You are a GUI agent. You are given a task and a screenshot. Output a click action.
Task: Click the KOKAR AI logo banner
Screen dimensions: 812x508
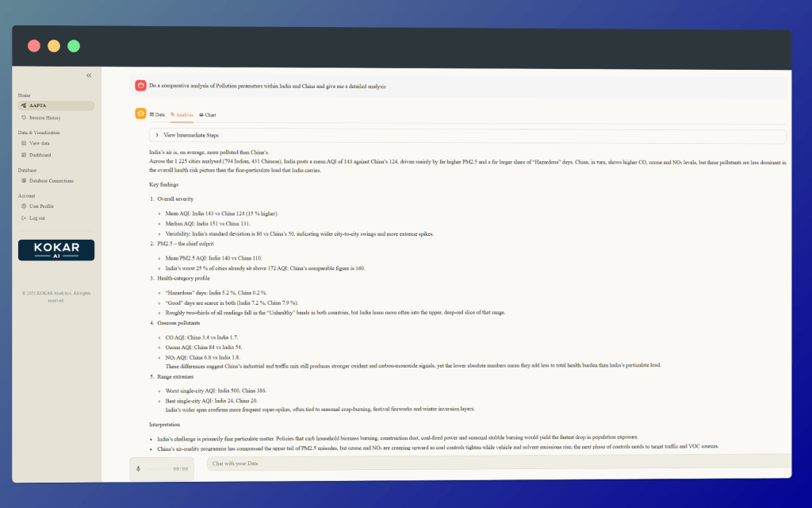tap(56, 250)
